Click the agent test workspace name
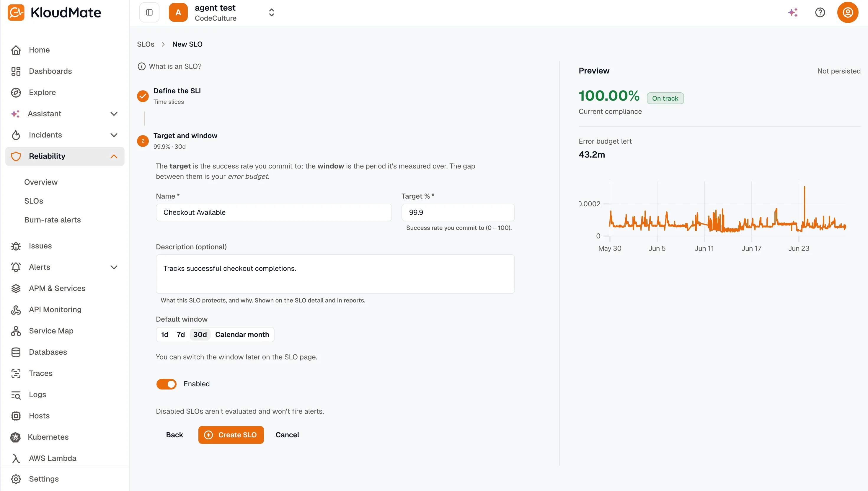The width and height of the screenshot is (868, 491). (x=215, y=8)
